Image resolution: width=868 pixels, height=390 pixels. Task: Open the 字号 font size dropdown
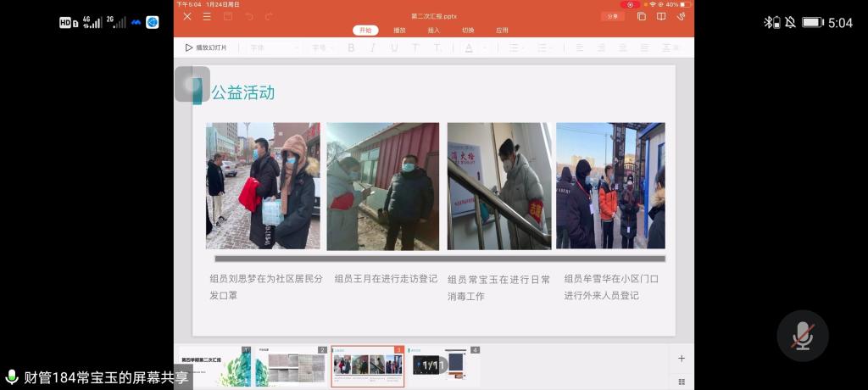322,48
